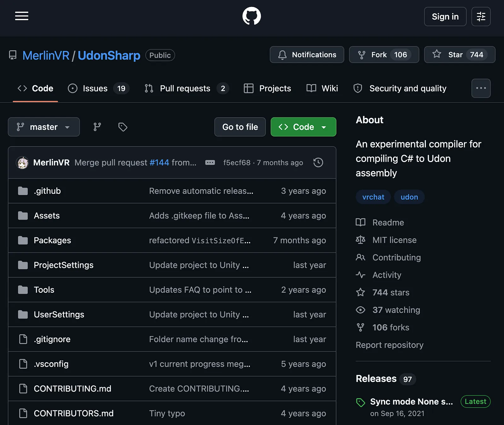Expand the master branch dropdown
The width and height of the screenshot is (504, 425).
tap(44, 127)
